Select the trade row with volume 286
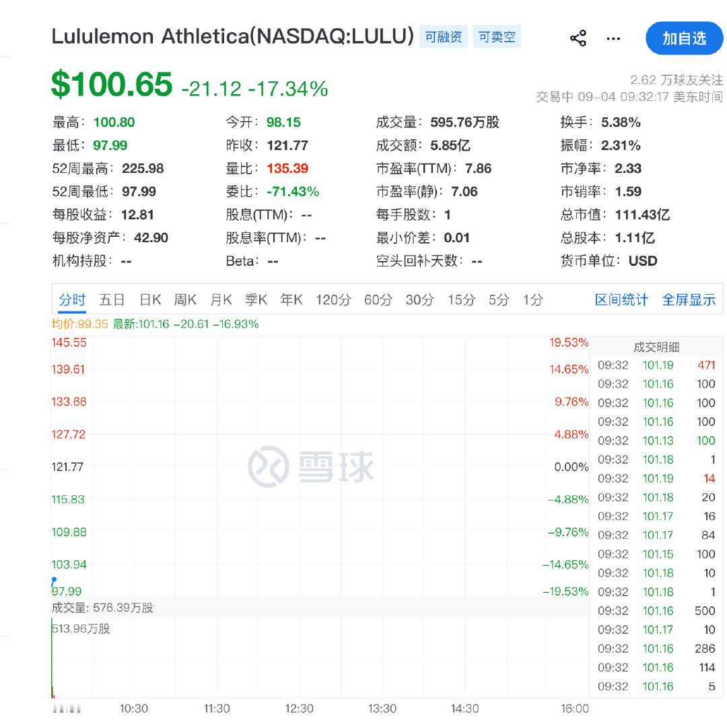 (656, 648)
